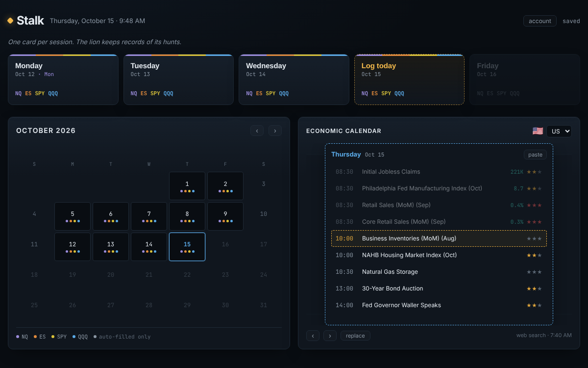
Task: Click the QQQ legend dot below calendar
Action: (x=74, y=337)
